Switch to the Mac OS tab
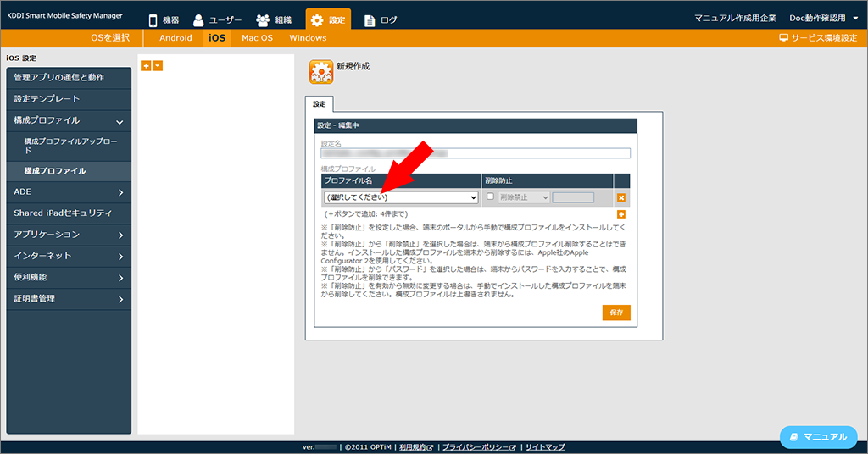 pos(258,37)
